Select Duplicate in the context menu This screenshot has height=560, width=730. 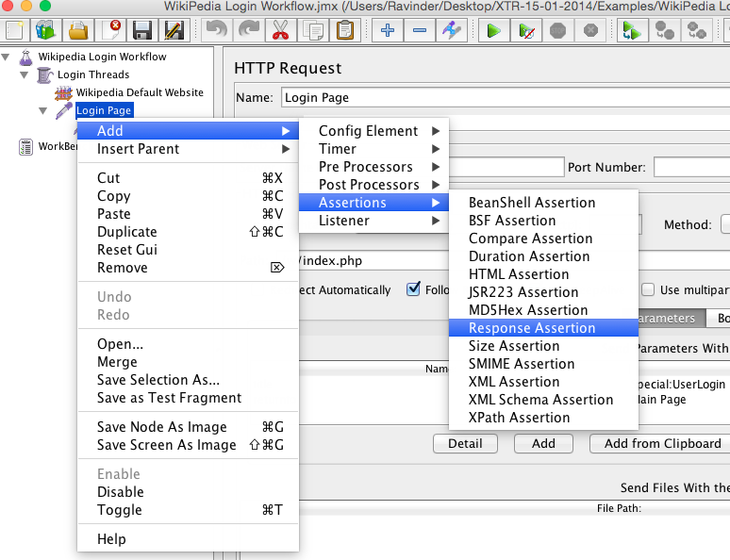[188, 232]
